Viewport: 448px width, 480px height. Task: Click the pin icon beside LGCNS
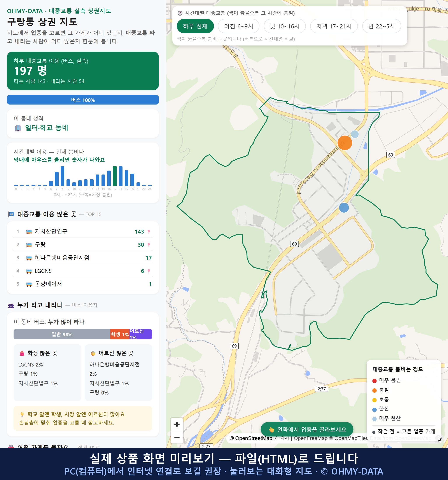coord(149,271)
